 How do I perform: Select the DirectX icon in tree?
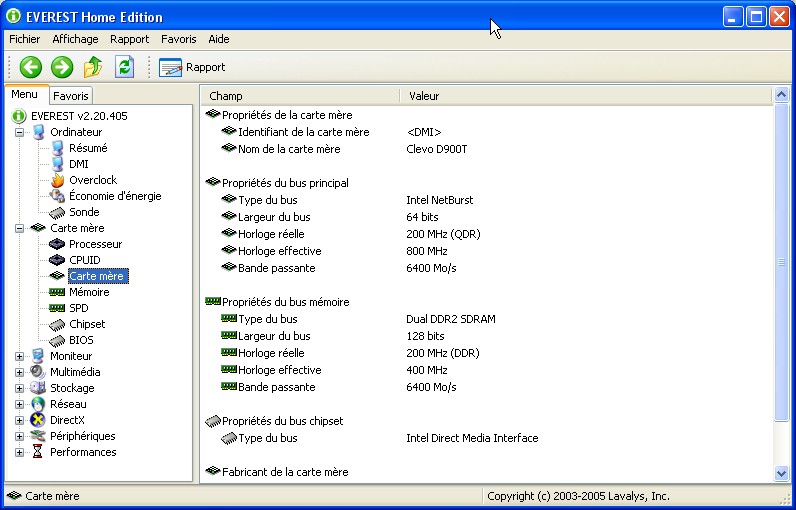(38, 420)
